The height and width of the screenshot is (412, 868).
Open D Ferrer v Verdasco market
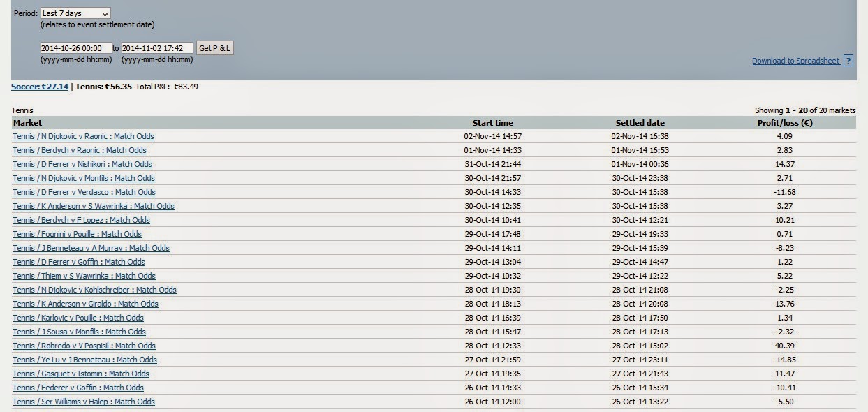point(84,192)
